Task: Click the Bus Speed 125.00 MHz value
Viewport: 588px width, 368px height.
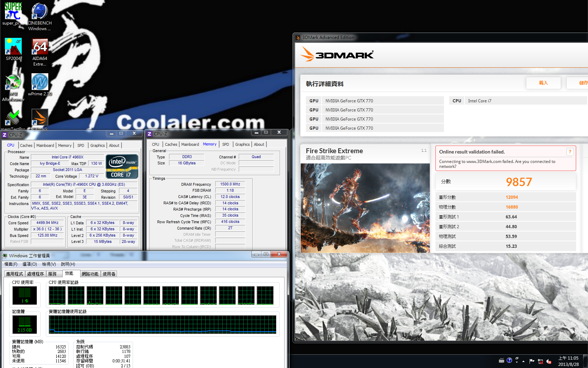Action: click(x=48, y=235)
